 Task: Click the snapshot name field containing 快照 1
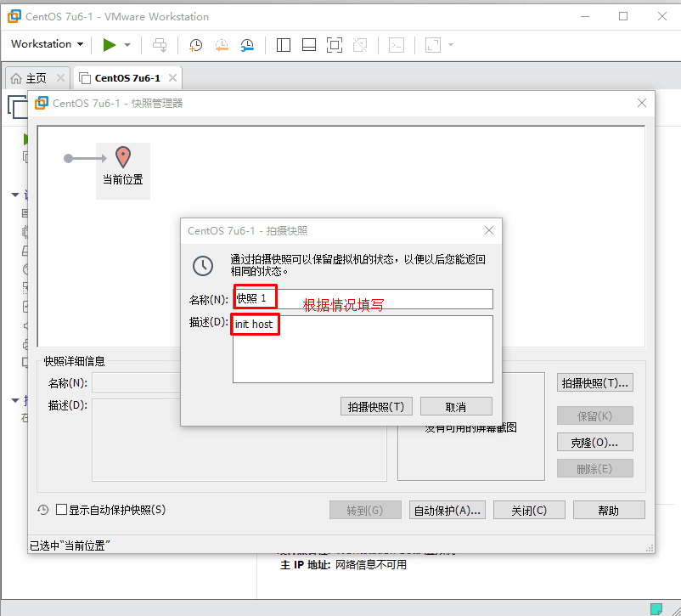click(363, 299)
